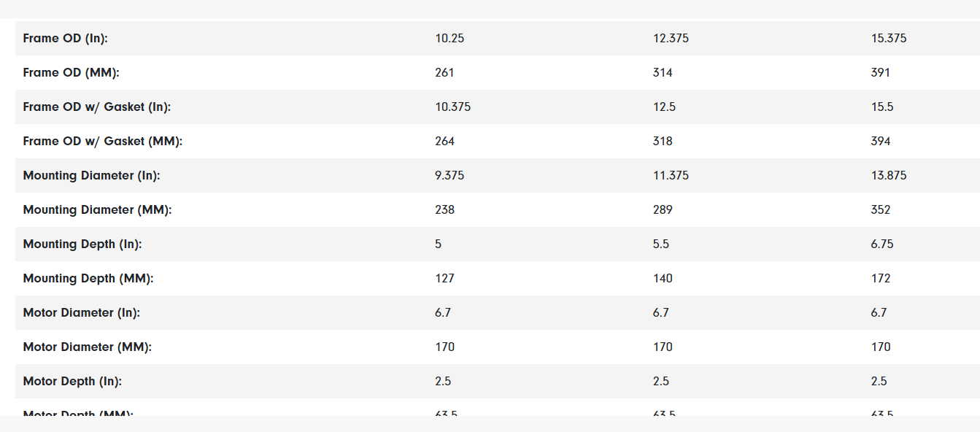Select the 12.375 Frame OD value
The height and width of the screenshot is (432, 980).
click(x=671, y=39)
